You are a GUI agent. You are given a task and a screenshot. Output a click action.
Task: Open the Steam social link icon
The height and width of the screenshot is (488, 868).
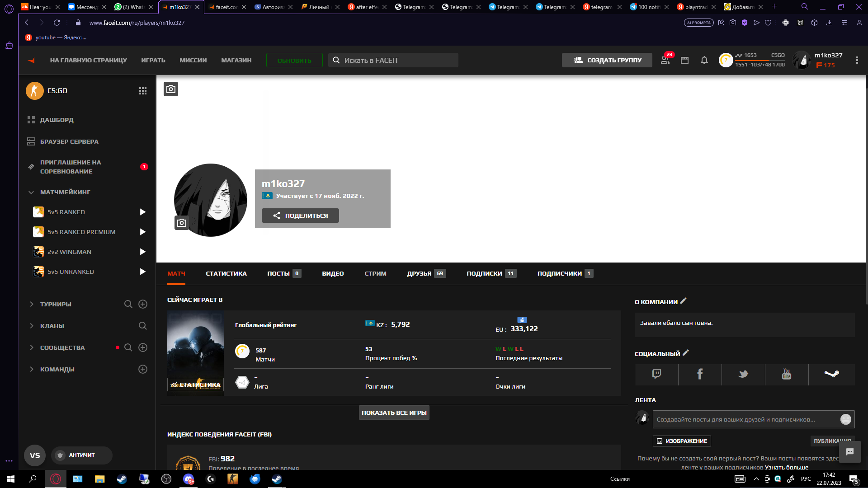pyautogui.click(x=831, y=375)
